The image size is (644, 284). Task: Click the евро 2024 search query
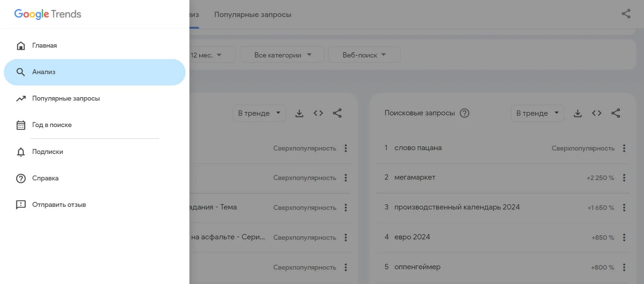click(412, 237)
